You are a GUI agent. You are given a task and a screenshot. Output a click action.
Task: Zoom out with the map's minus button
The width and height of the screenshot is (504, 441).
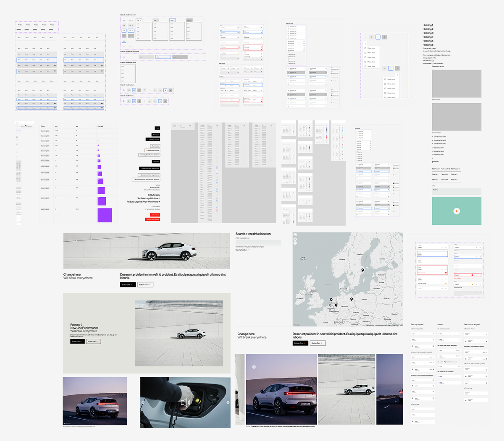[295, 243]
